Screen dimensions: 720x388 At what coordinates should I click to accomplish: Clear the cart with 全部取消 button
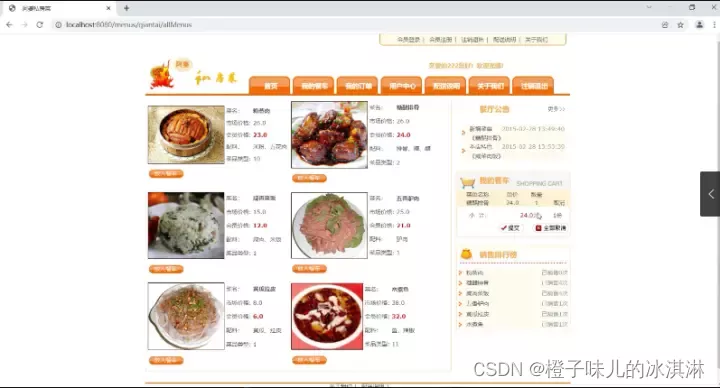(x=551, y=228)
